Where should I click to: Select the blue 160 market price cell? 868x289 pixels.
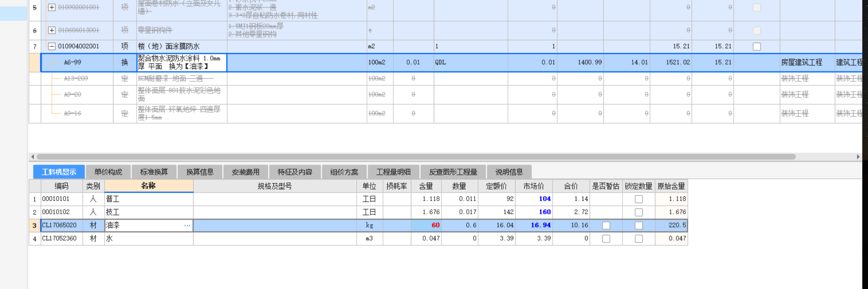coord(533,212)
